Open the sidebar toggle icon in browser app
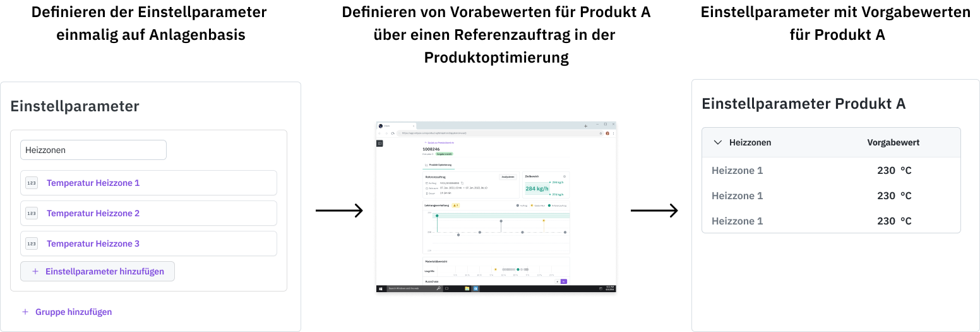Viewport: 980px width, 332px height. [379, 144]
